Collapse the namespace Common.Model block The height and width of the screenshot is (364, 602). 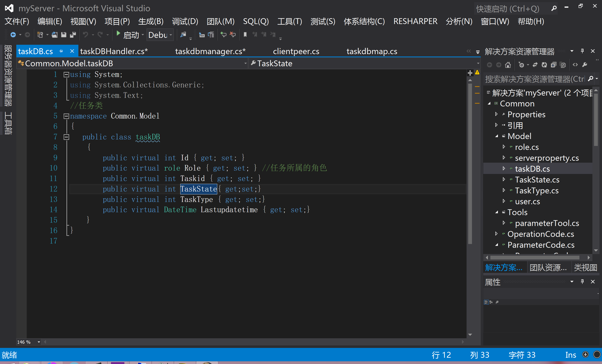coord(66,116)
